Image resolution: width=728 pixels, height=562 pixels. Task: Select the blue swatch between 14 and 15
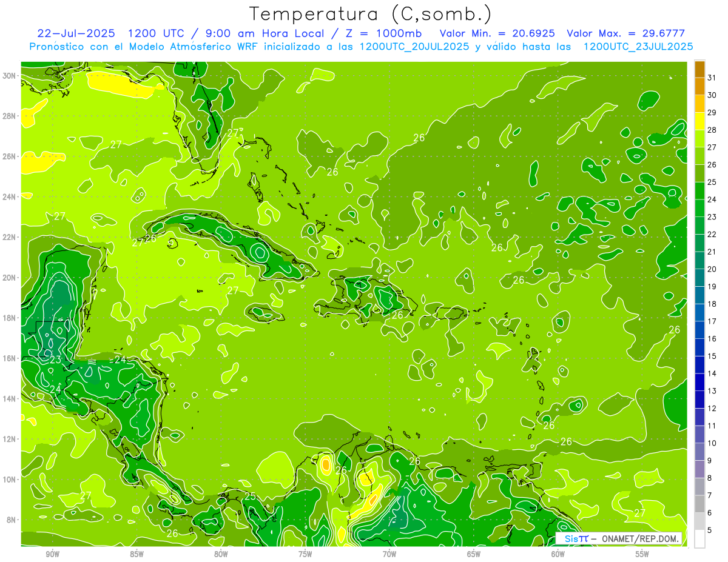[x=699, y=365]
